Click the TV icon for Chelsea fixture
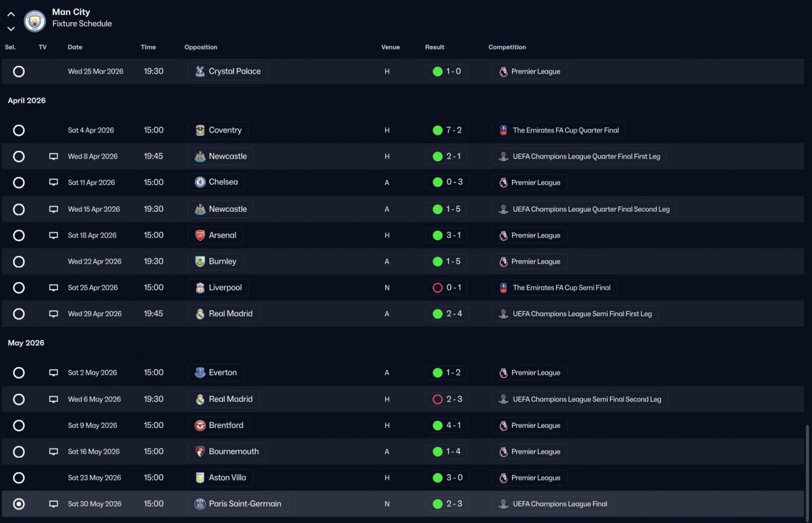812x523 pixels. click(x=54, y=183)
